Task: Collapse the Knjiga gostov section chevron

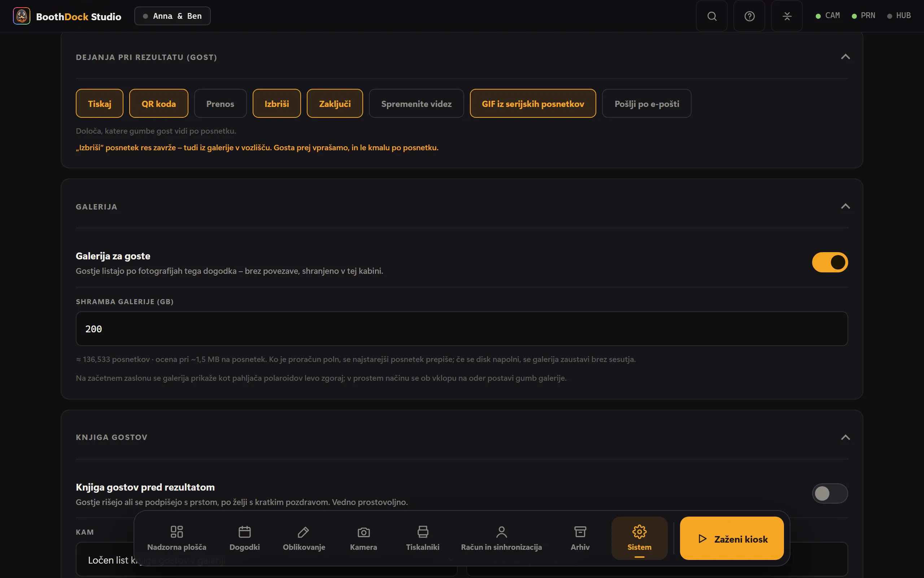Action: [845, 437]
